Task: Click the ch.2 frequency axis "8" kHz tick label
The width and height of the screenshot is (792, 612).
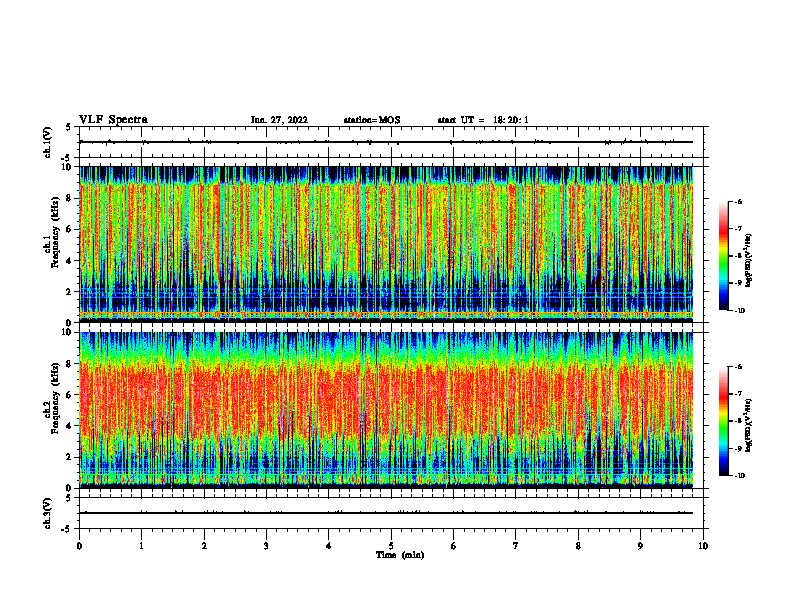Action: click(70, 364)
